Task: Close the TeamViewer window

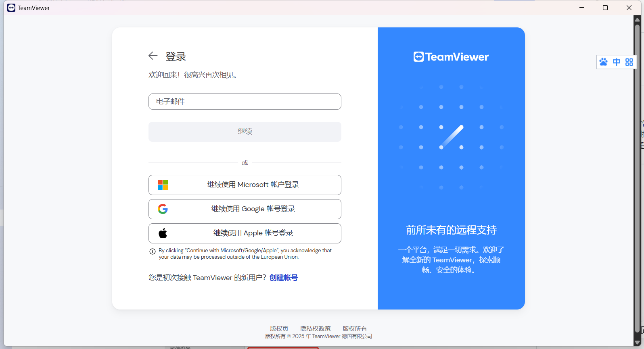Action: (x=629, y=8)
